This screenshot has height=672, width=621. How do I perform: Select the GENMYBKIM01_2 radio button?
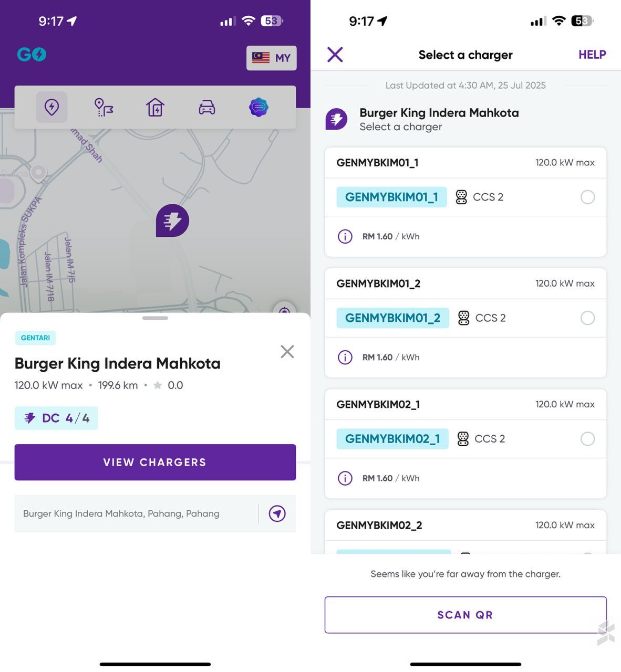tap(587, 318)
